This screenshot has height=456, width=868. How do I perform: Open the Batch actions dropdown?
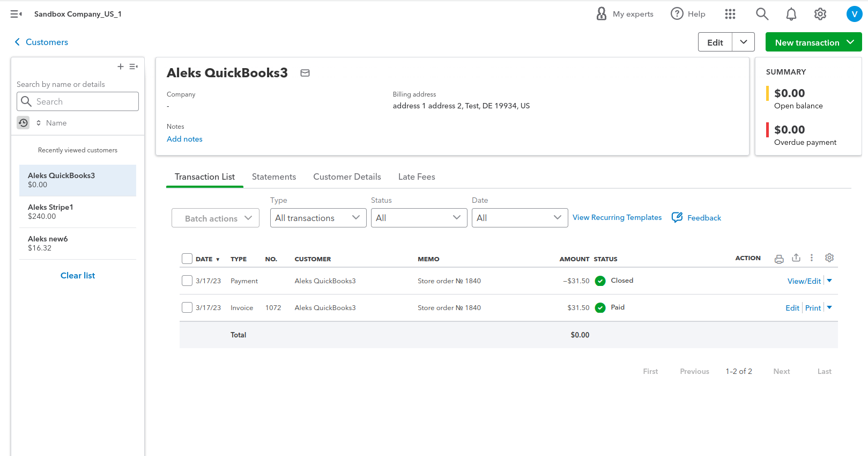pyautogui.click(x=216, y=218)
